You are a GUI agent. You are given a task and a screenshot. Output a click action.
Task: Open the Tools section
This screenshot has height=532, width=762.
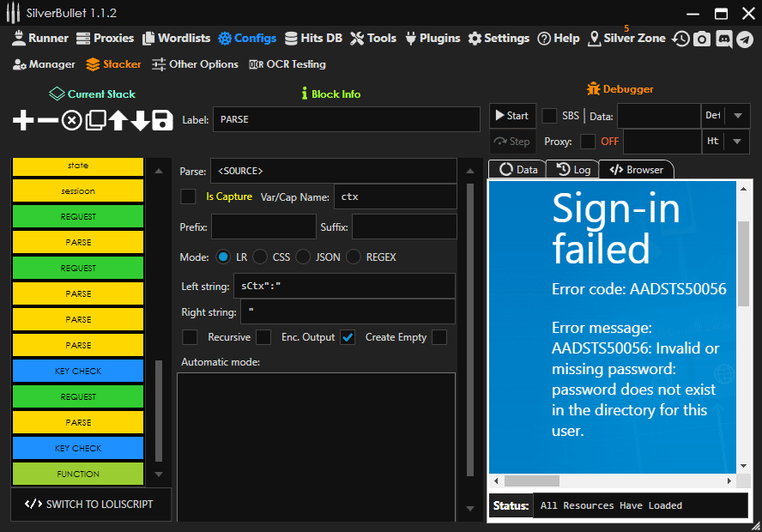(x=372, y=38)
